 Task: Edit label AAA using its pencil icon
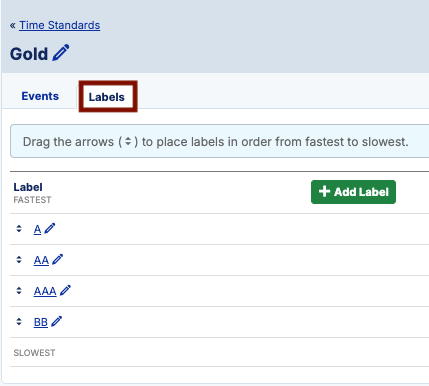pos(65,290)
